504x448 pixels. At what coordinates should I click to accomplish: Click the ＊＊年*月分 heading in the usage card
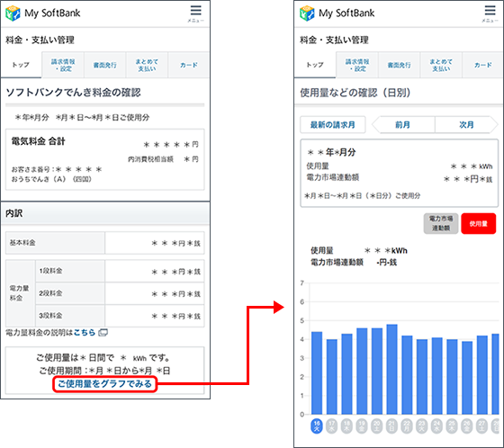click(x=332, y=152)
